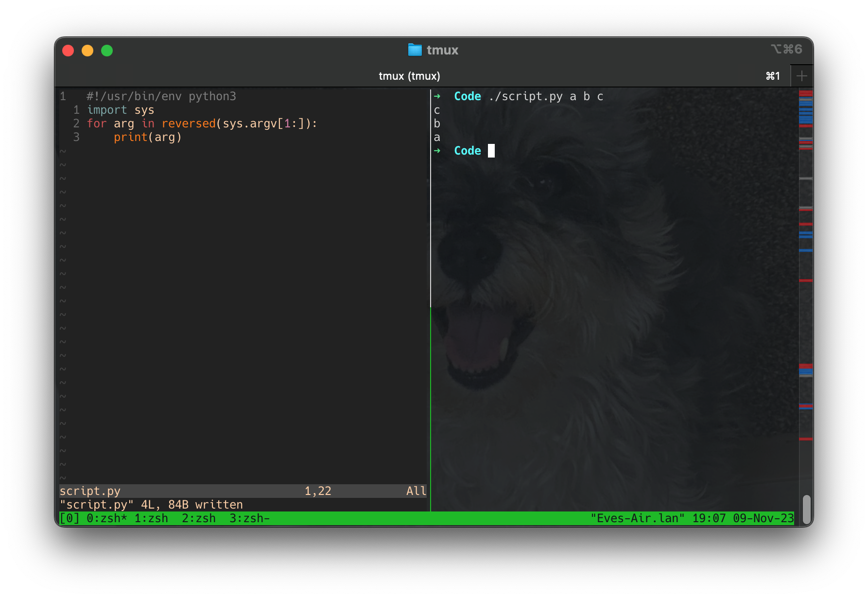Open a new tab with the plus button

click(802, 75)
